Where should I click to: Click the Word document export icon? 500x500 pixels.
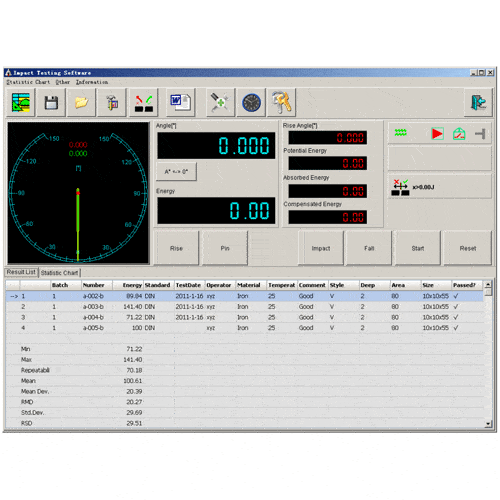[x=180, y=102]
